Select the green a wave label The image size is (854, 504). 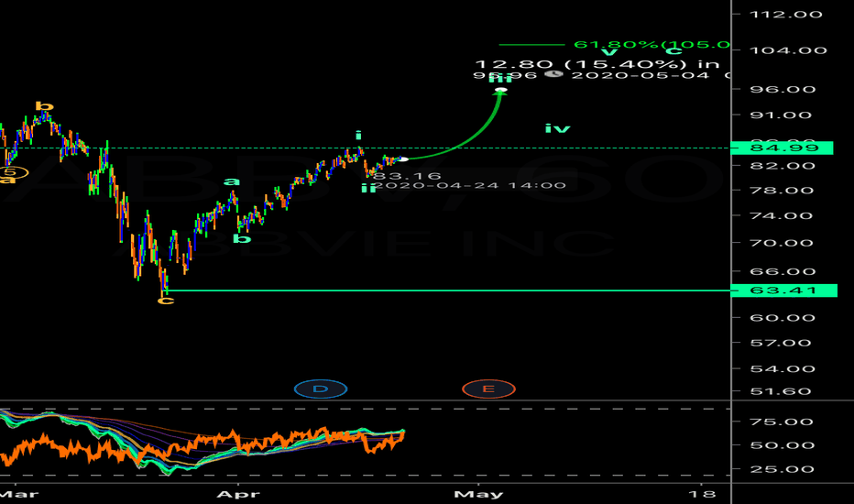tap(232, 181)
